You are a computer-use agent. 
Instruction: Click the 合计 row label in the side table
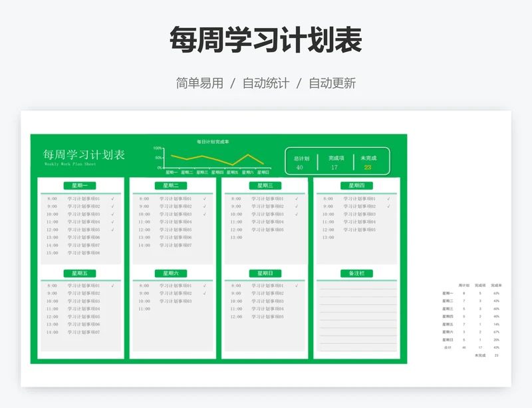[x=448, y=347]
